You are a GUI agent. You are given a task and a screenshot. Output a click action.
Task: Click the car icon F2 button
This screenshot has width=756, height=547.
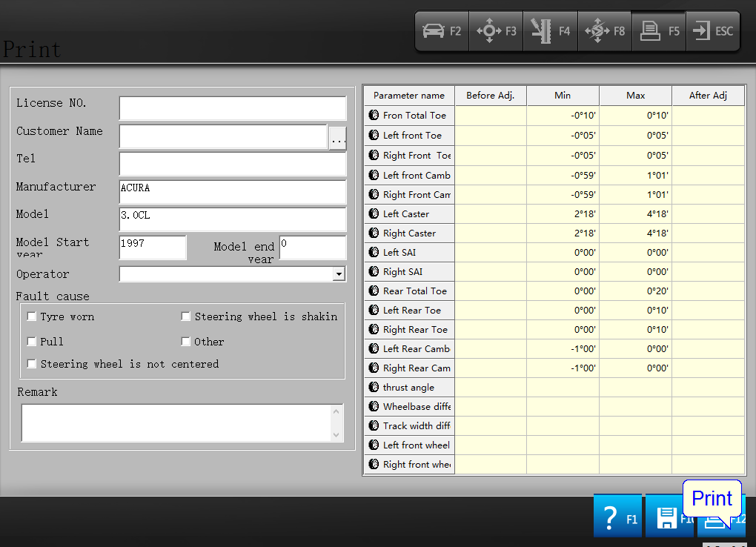click(442, 31)
